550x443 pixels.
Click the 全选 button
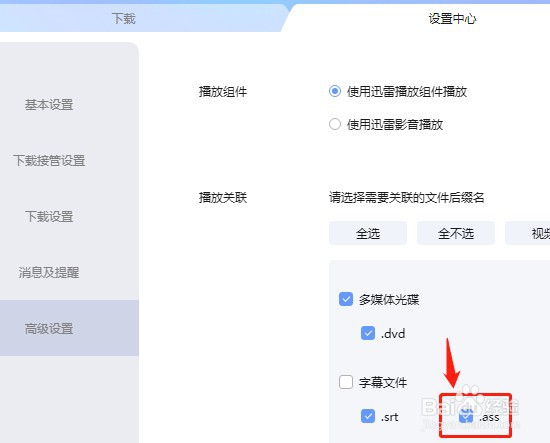point(368,233)
